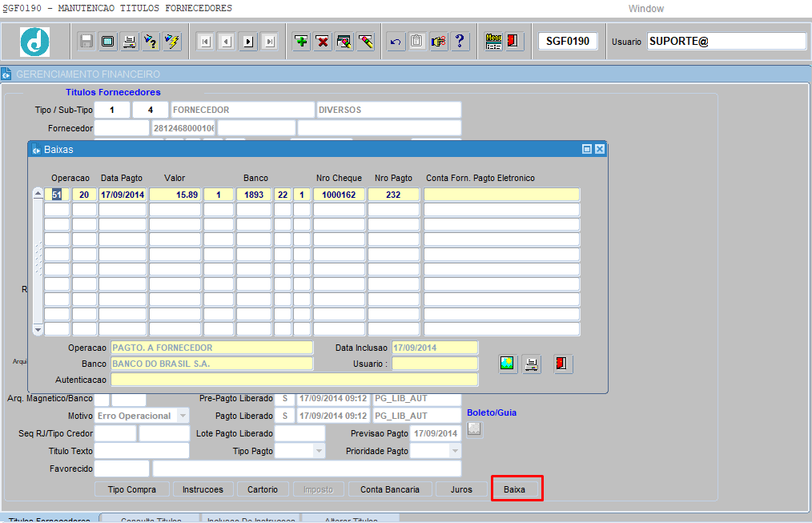Click the blue undo arrow icon
Viewport: 812px width, 523px height.
(396, 42)
